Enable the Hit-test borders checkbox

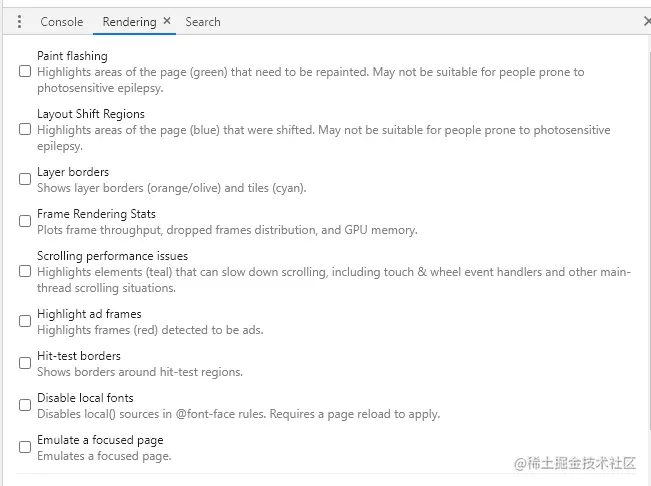(x=25, y=364)
